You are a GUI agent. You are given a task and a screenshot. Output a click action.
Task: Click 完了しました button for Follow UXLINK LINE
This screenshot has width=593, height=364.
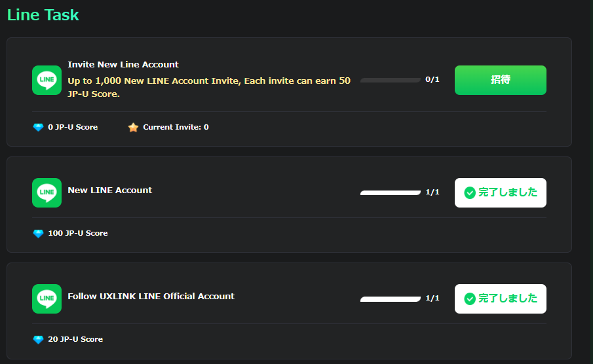click(x=500, y=299)
